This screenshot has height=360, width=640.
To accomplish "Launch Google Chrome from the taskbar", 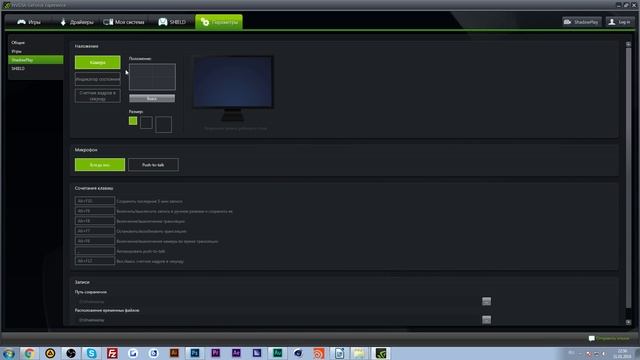I will [29, 353].
